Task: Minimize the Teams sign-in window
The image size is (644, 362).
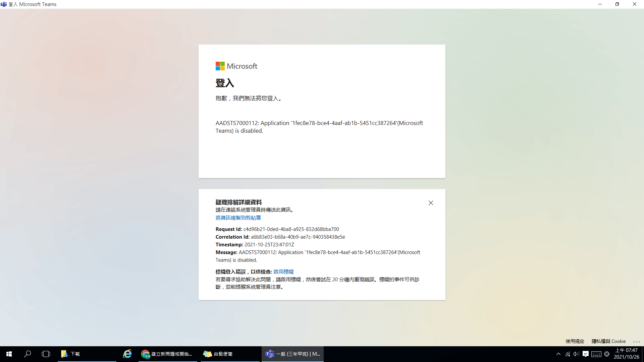Action: coord(600,4)
